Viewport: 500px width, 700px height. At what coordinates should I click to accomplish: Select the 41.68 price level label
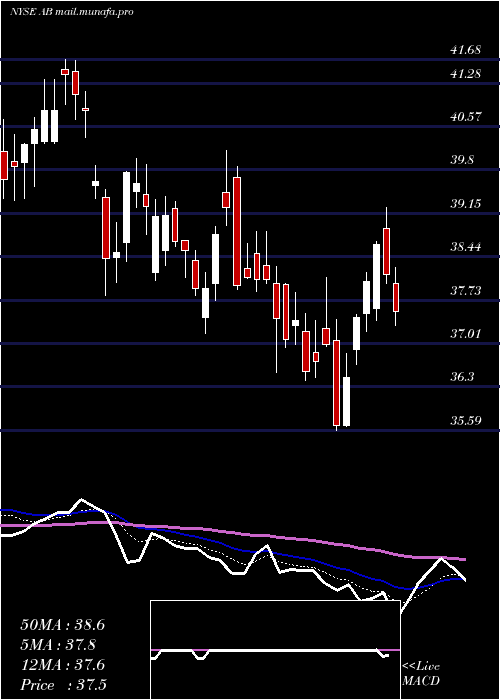point(465,50)
